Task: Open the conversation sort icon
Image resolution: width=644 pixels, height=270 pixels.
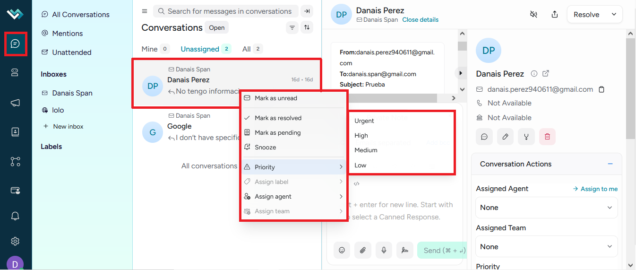Action: click(x=307, y=28)
